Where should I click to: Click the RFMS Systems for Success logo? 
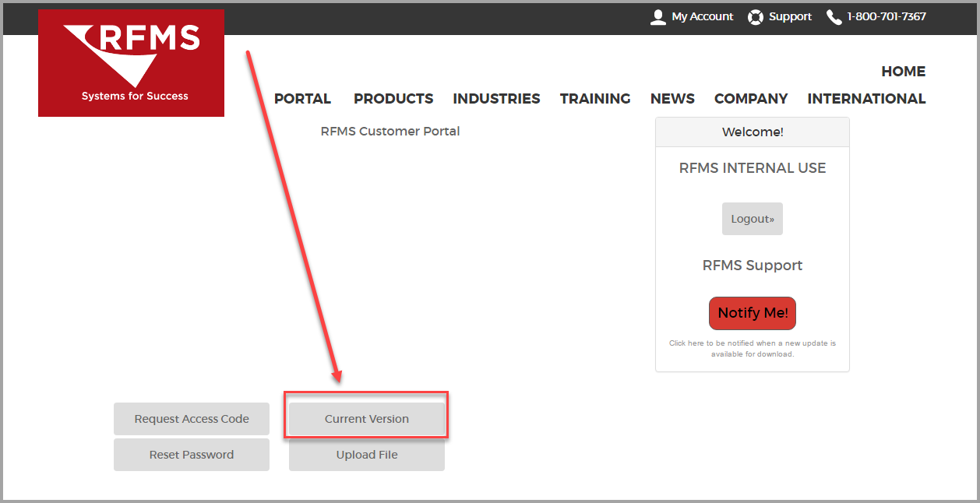131,63
